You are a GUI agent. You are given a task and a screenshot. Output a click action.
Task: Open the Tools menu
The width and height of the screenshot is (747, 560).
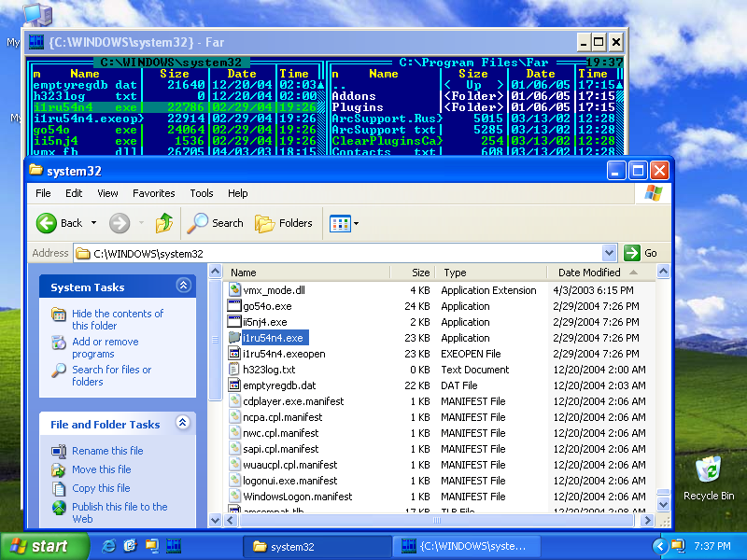[202, 193]
